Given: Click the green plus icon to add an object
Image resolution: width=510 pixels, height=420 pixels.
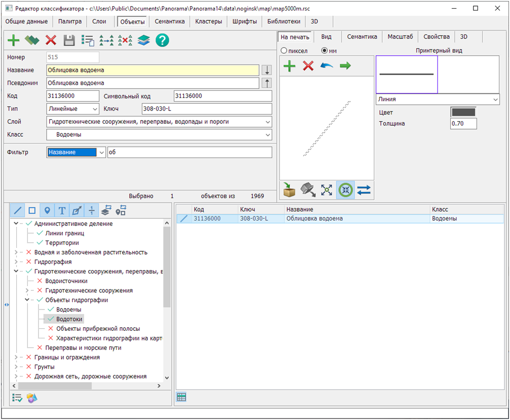Looking at the screenshot, I should coord(14,41).
